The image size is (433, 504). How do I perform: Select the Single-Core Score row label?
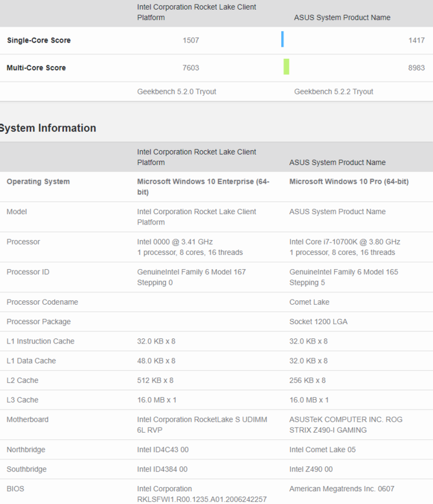point(39,41)
